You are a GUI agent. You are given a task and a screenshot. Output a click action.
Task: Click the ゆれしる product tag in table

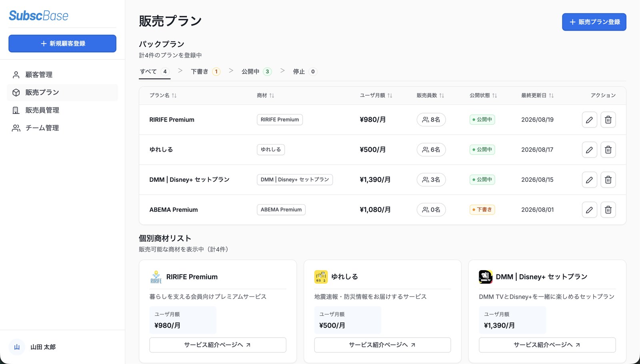pyautogui.click(x=271, y=149)
